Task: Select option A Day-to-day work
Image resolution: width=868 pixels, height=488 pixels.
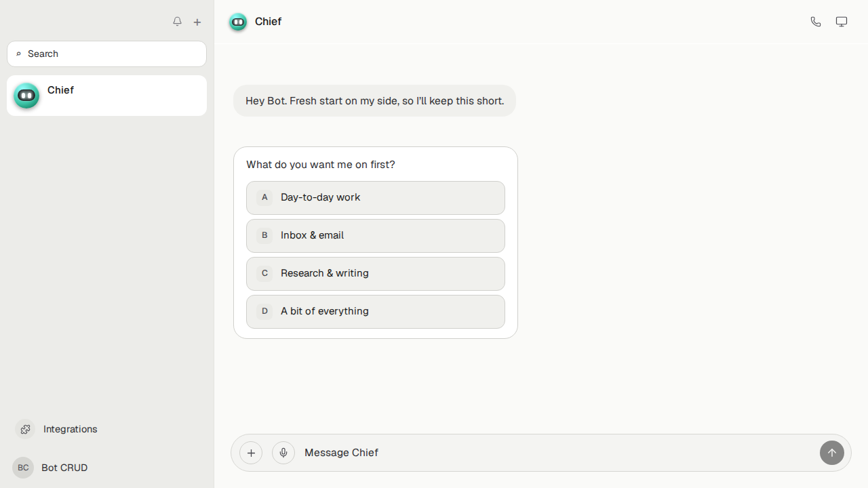Action: point(376,198)
